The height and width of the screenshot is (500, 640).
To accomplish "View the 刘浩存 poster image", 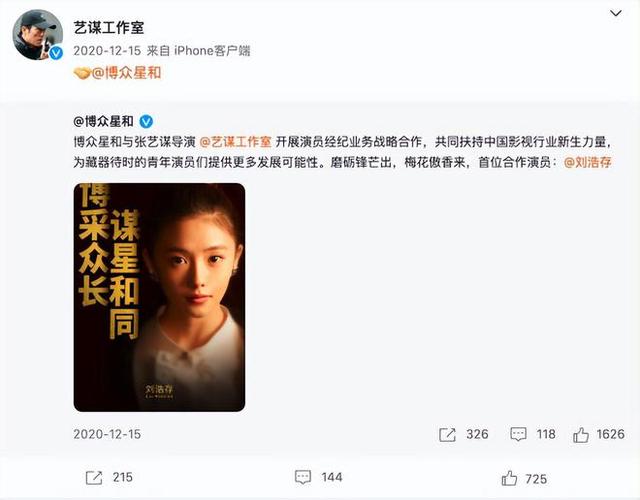I will coord(159,297).
